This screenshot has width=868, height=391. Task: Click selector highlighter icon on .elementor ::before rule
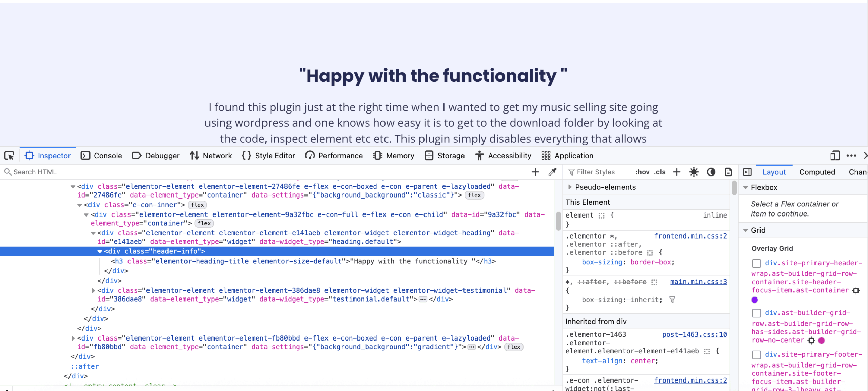coord(650,253)
